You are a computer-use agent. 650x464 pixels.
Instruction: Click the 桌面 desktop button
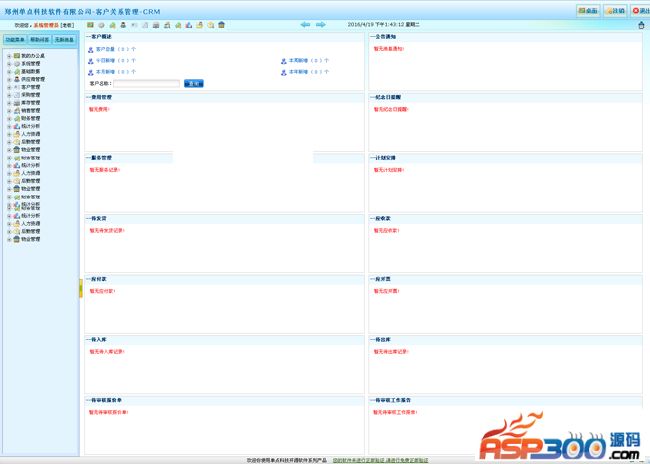click(588, 10)
